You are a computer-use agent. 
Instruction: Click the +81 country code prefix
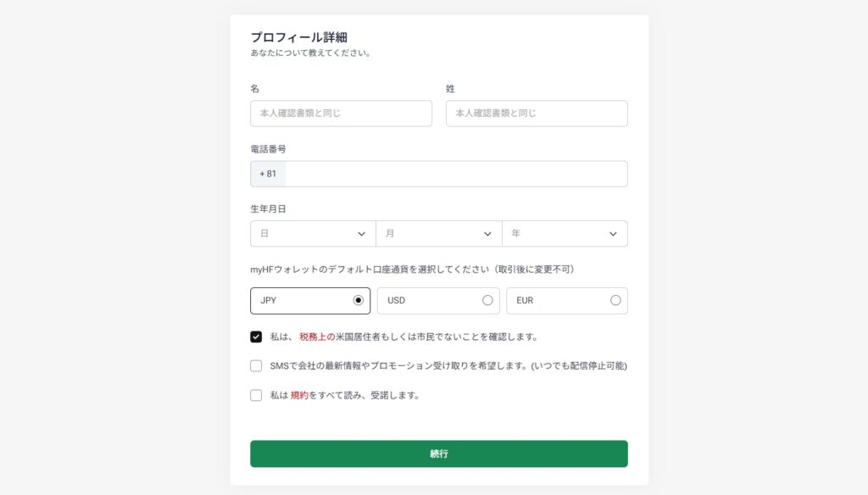click(x=268, y=174)
